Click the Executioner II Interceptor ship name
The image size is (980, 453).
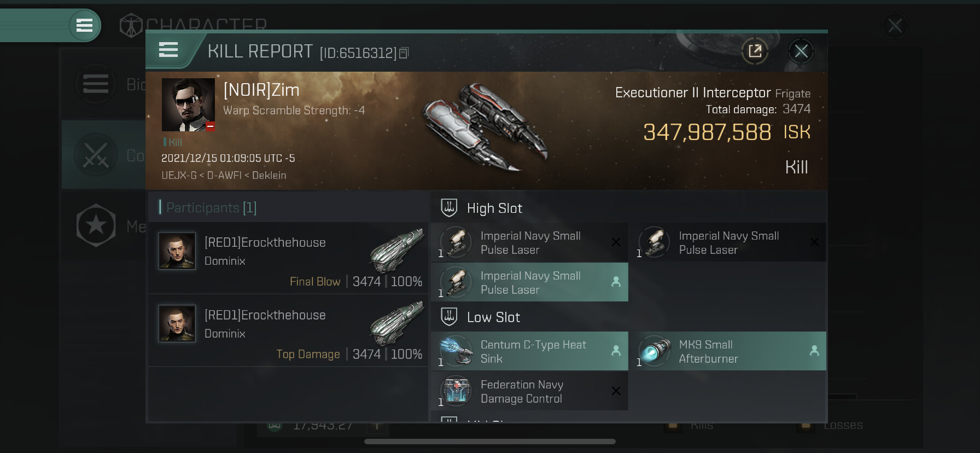pos(693,92)
